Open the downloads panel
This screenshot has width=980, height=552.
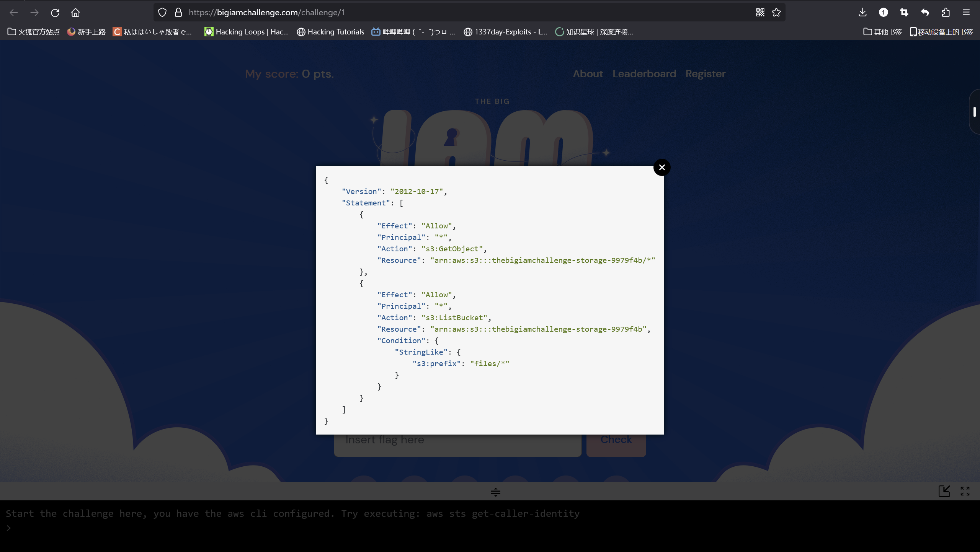(x=862, y=13)
